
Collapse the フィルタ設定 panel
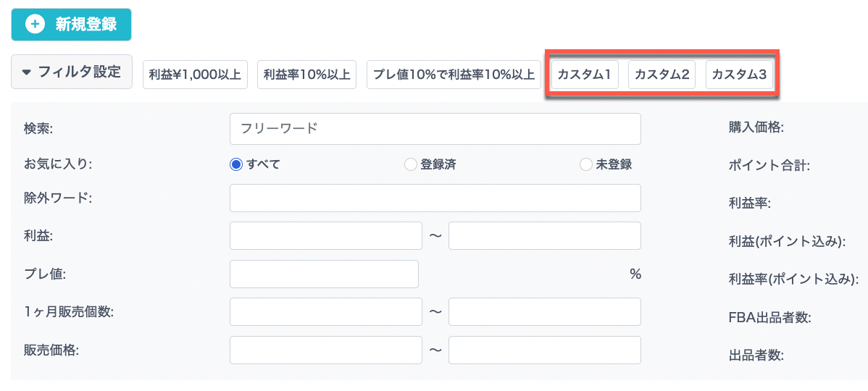coord(72,72)
